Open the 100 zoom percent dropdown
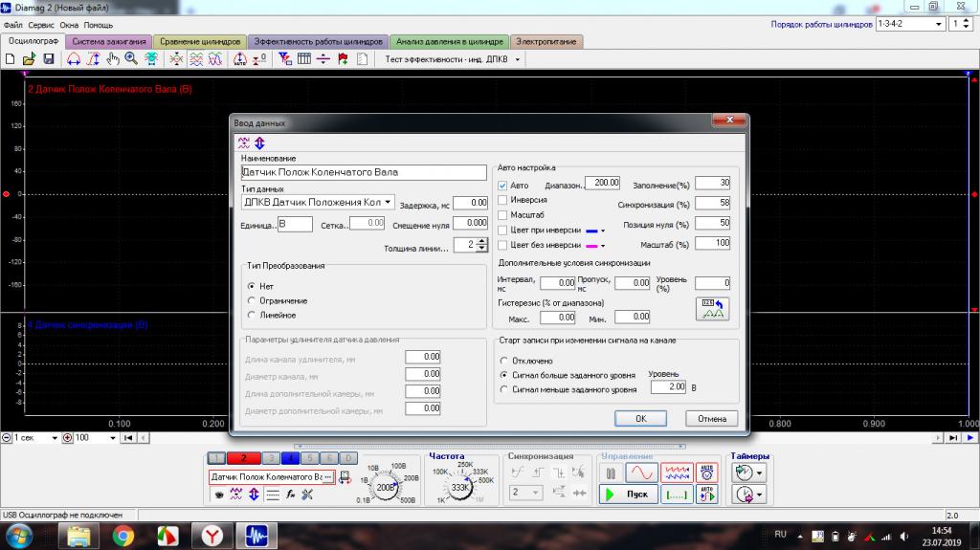 tap(113, 438)
